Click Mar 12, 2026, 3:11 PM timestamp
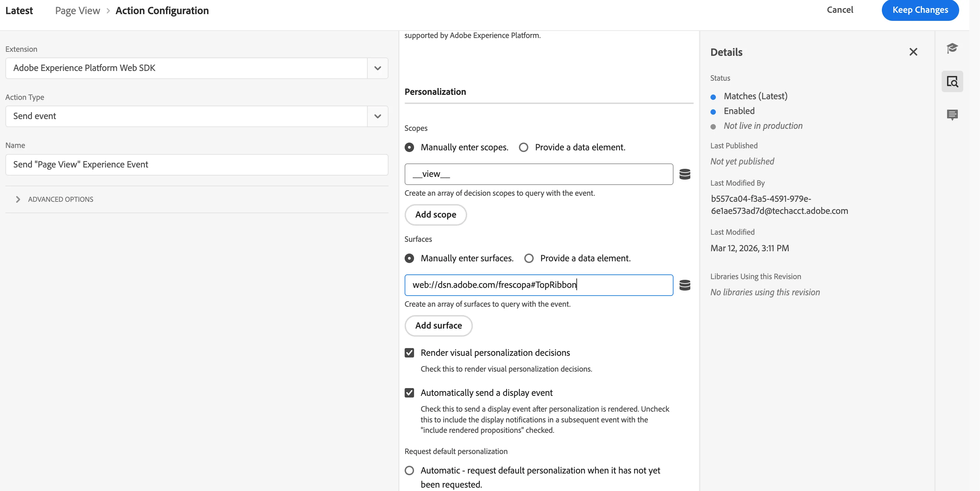 pos(749,248)
